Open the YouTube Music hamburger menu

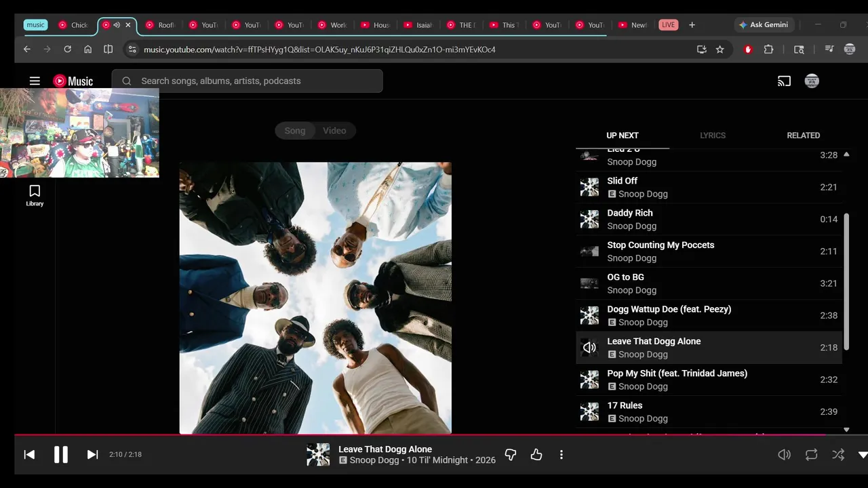(x=35, y=81)
